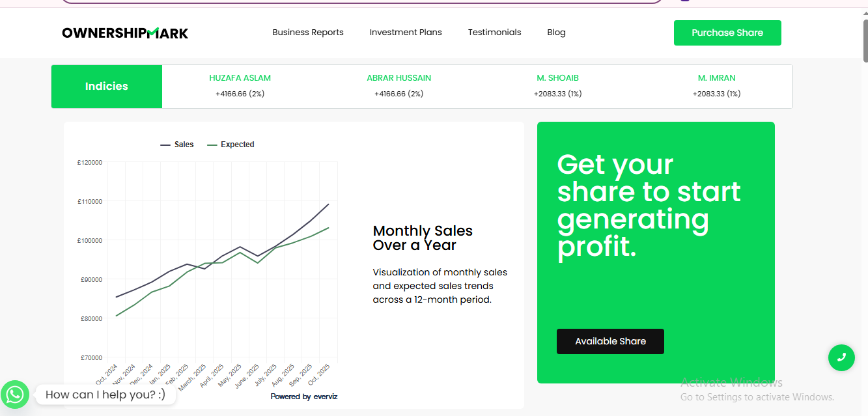This screenshot has width=868, height=416.
Task: Go to the Testimonials page
Action: [x=494, y=33]
